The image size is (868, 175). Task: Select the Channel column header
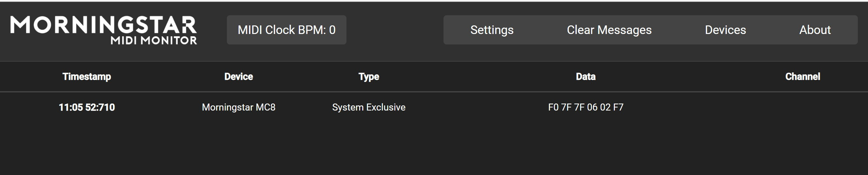(x=803, y=77)
